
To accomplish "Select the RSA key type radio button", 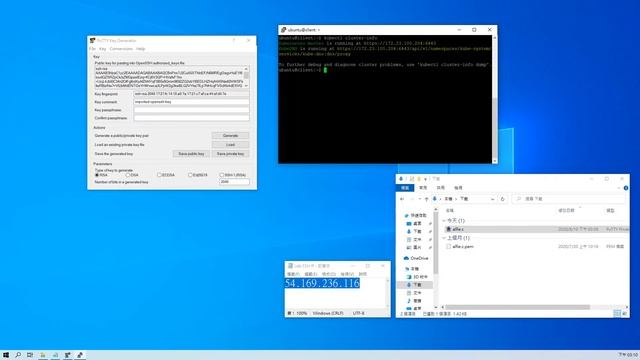I will coord(97,175).
